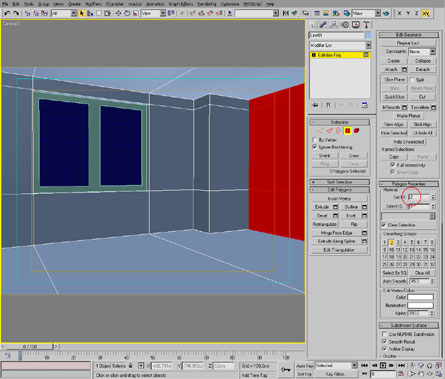Open the Modifiers menu
This screenshot has height=379, width=445.
[93, 4]
